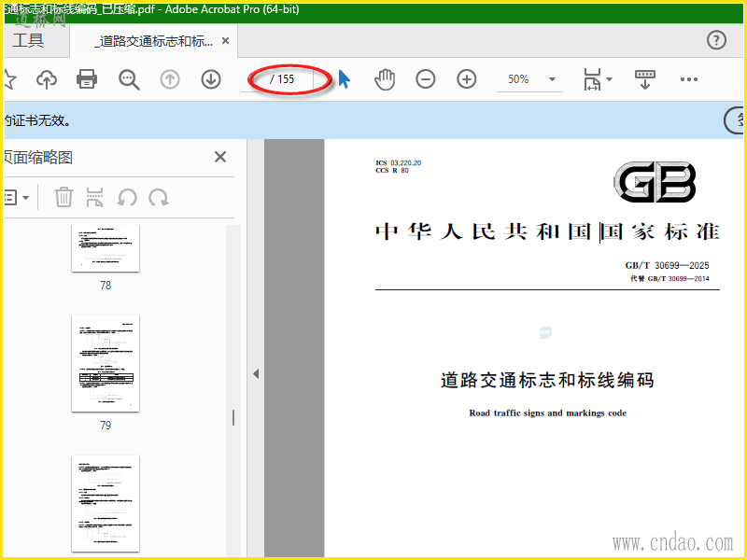Image resolution: width=747 pixels, height=560 pixels.
Task: Collapse the left navigation pane arrow
Action: coord(256,374)
